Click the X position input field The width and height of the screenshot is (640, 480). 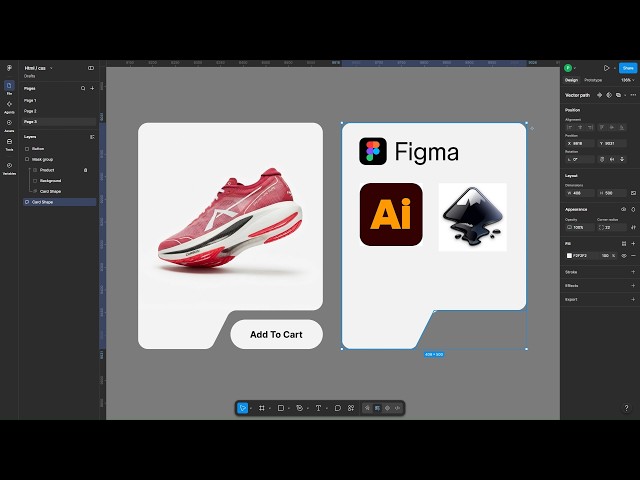pos(580,143)
